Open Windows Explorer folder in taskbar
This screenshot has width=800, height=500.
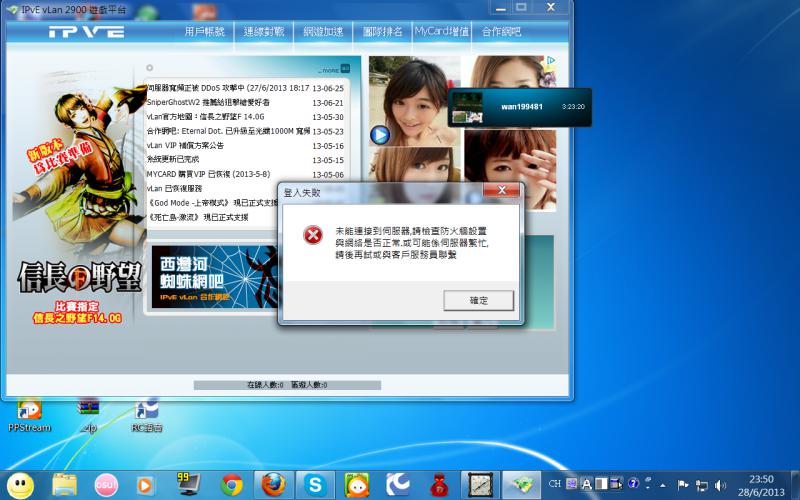64,485
